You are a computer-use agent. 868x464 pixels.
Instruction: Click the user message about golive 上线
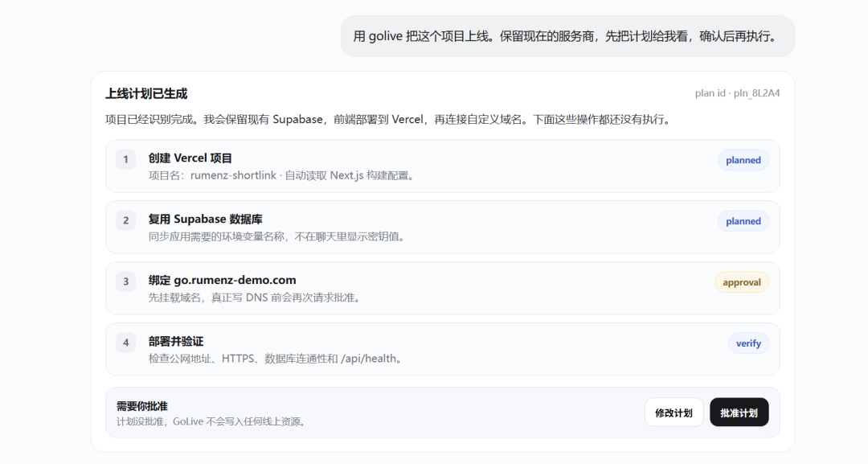tap(567, 36)
